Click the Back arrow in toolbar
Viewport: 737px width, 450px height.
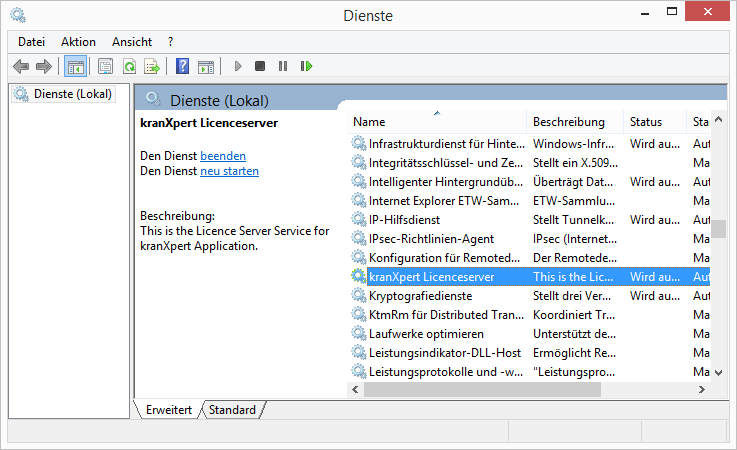point(21,66)
